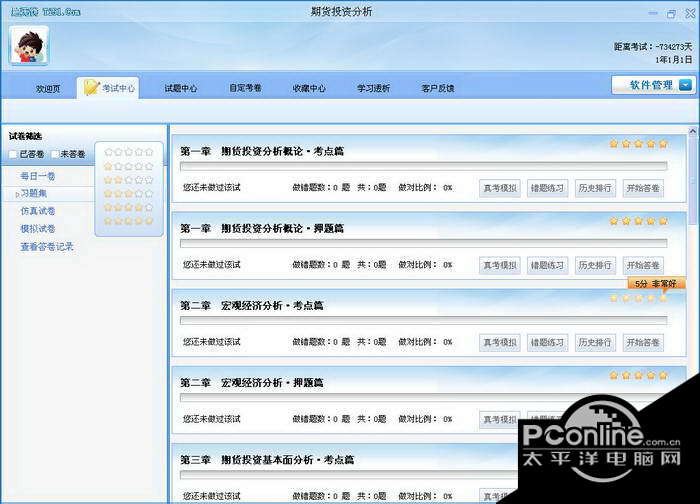Switch to the 试题中心 tab

(180, 88)
